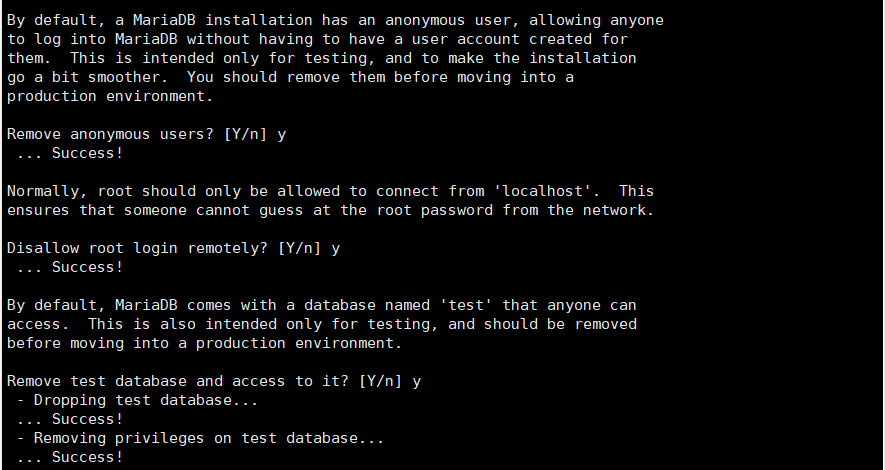This screenshot has height=470, width=885.
Task: Click the first '... Success!' output line
Action: [x=69, y=153]
